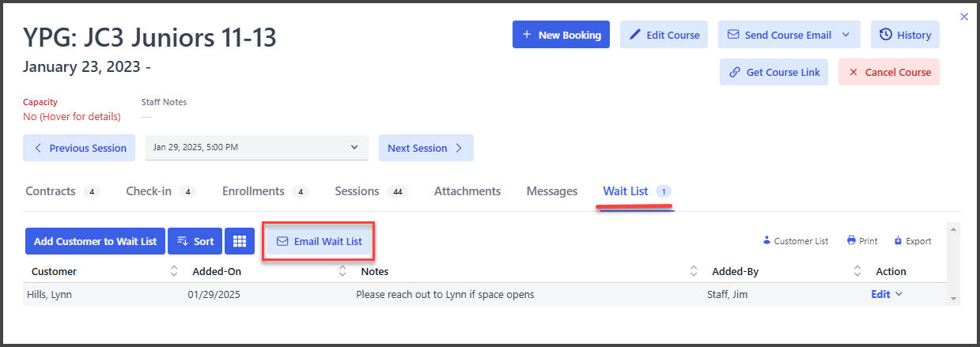Click Get Course Link chain button
The width and height of the screenshot is (980, 347).
(x=774, y=72)
